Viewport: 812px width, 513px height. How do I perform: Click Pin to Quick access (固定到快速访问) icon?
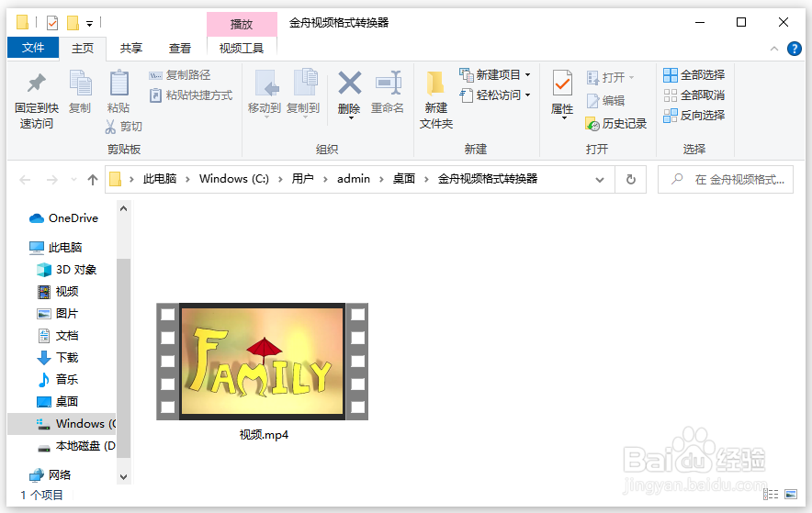tap(36, 84)
